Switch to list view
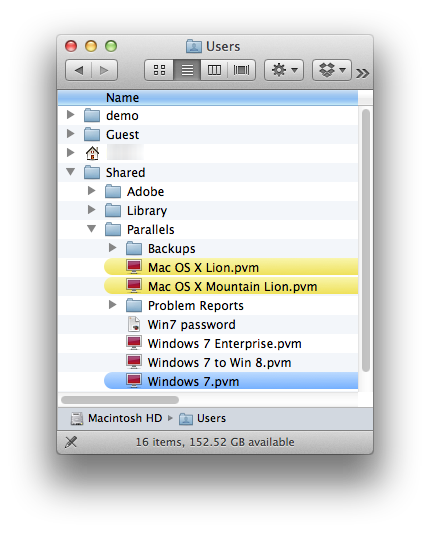 coord(187,70)
